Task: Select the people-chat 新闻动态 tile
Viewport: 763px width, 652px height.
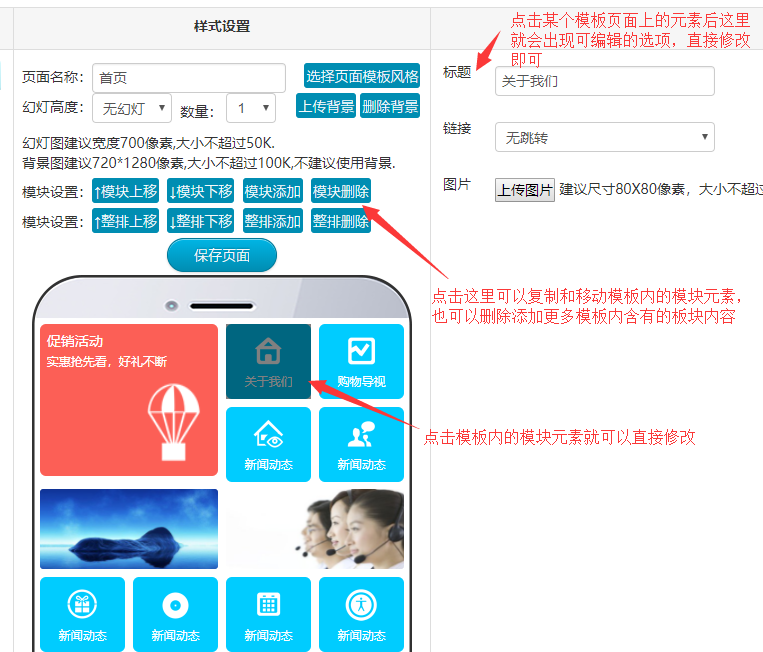Action: click(361, 443)
